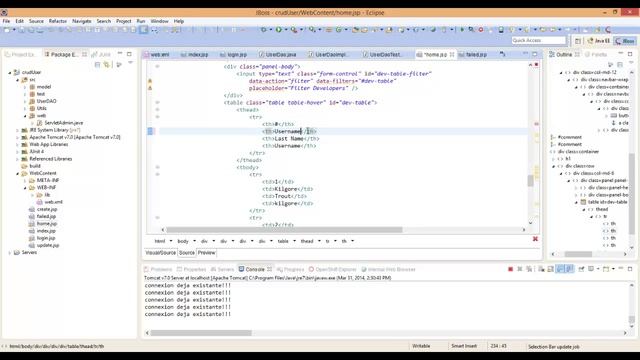Click the green Run icon in toolbar
The height and width of the screenshot is (360, 640).
point(279,30)
